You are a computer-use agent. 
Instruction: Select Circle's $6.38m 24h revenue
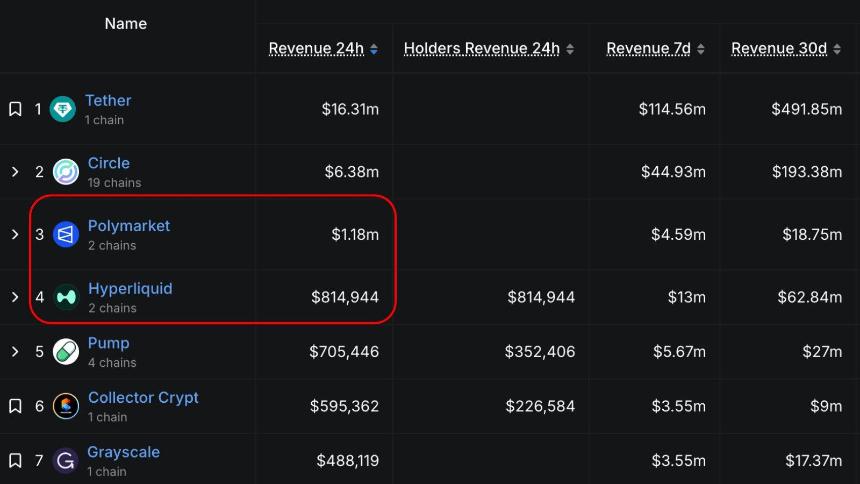point(352,172)
